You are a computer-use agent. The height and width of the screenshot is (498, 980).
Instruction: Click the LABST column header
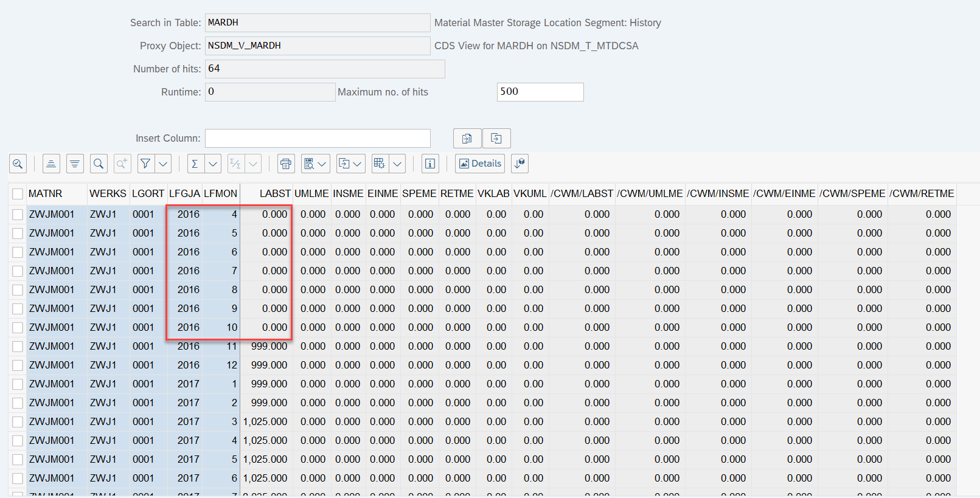point(274,193)
